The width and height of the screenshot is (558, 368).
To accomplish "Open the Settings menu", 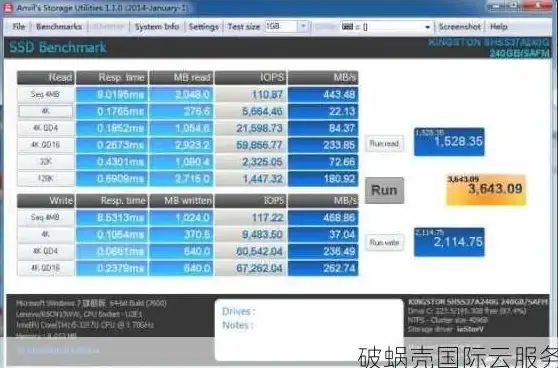I will [204, 27].
